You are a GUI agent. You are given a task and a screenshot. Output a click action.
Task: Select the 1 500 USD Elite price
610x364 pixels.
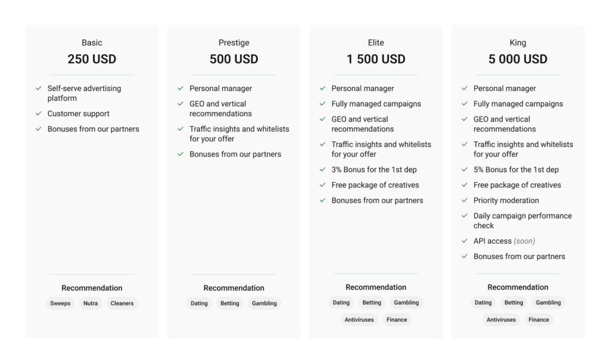click(x=376, y=59)
